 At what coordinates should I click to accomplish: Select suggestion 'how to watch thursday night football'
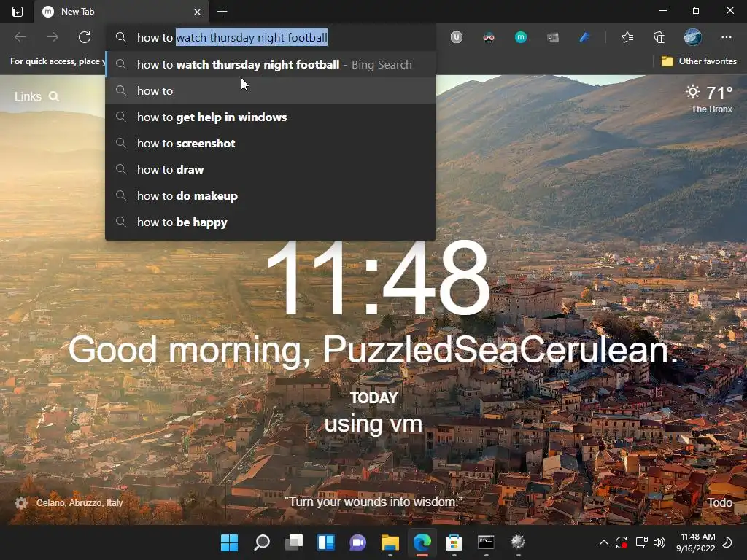pos(270,64)
